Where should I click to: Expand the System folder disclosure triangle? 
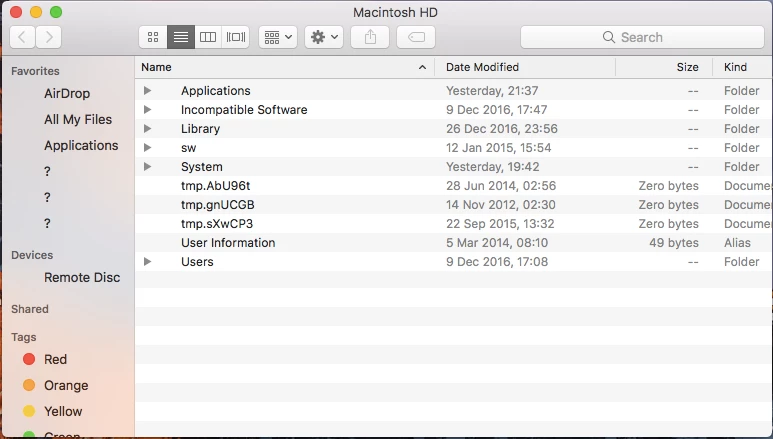147,167
